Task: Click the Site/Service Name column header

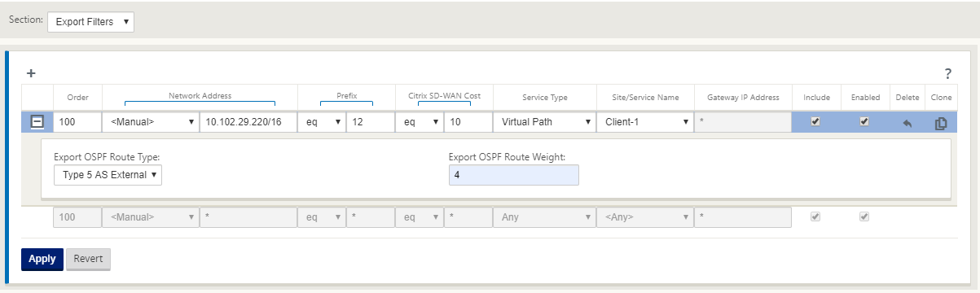Action: pyautogui.click(x=645, y=98)
